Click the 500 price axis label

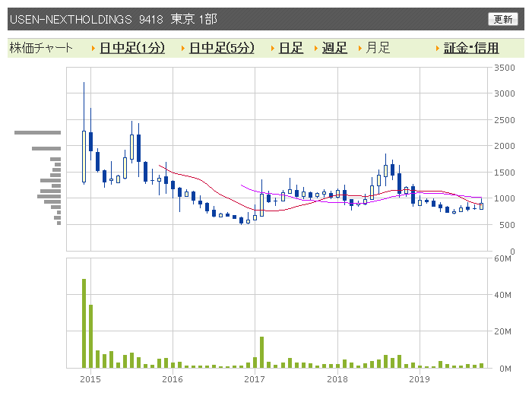pos(507,225)
